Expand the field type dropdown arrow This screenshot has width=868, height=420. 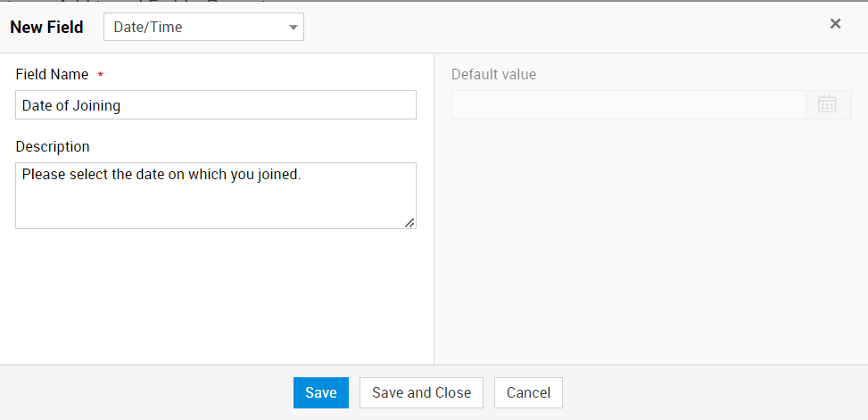click(293, 28)
